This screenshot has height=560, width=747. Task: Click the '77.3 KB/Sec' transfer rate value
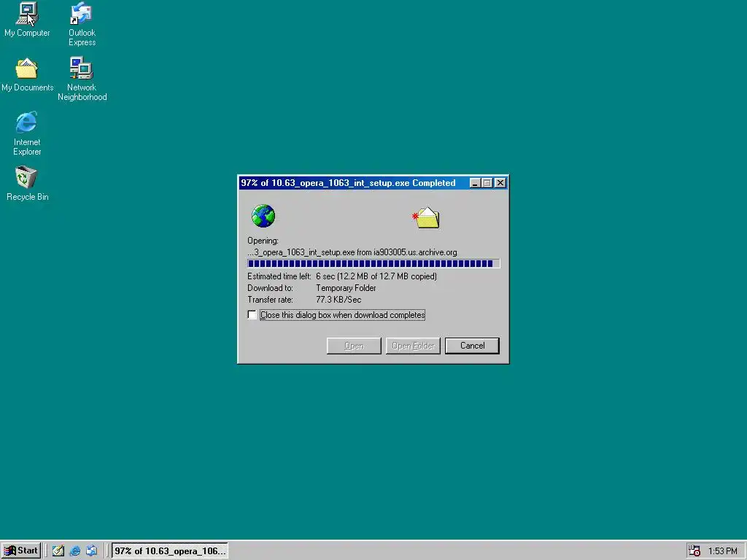point(338,300)
